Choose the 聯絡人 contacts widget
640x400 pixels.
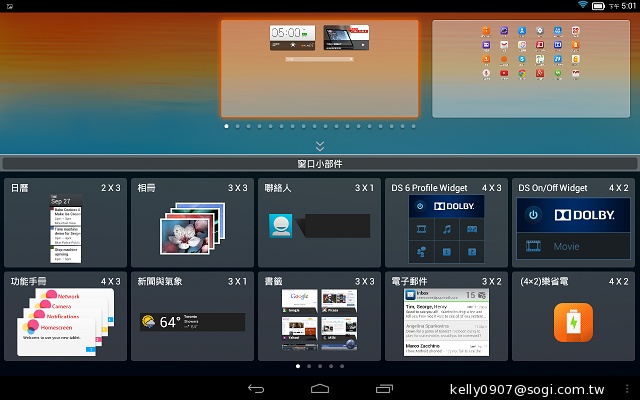click(x=319, y=223)
